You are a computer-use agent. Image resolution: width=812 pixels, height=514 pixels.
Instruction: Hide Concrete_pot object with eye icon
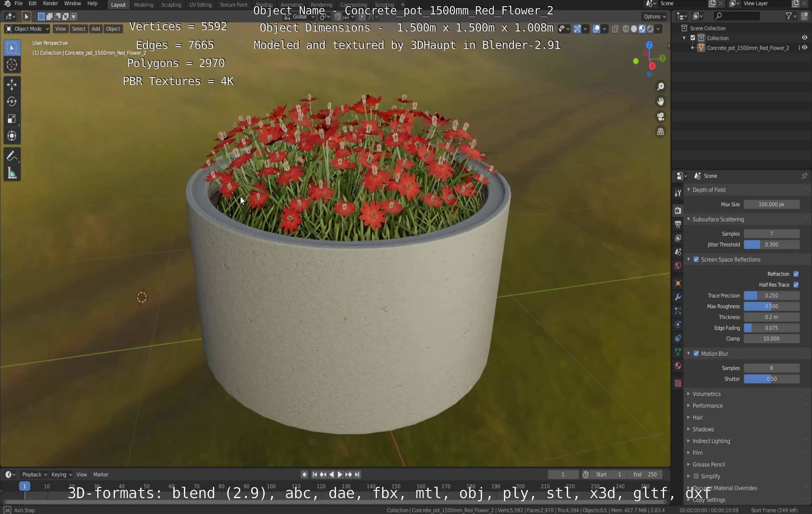pos(805,48)
